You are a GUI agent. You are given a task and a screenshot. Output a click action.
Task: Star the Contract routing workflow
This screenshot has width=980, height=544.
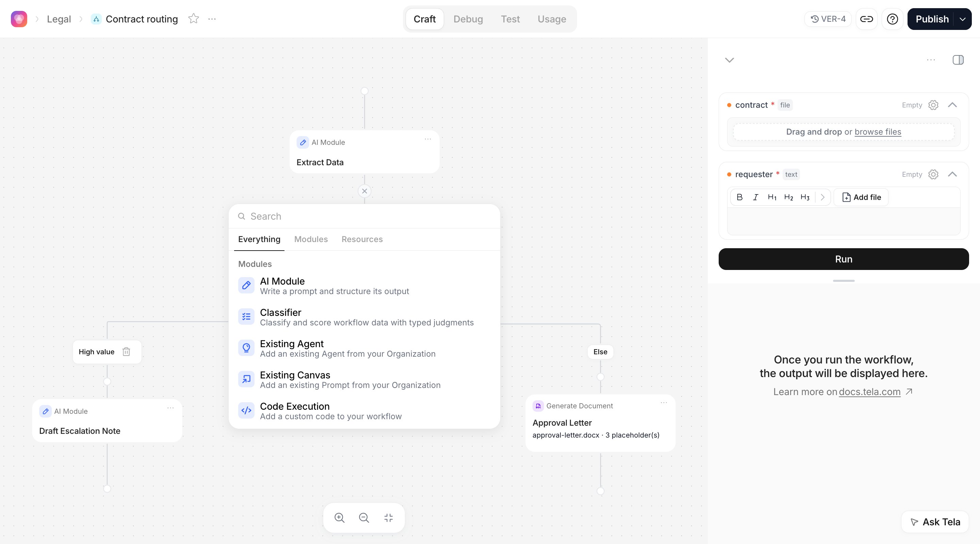click(x=194, y=19)
